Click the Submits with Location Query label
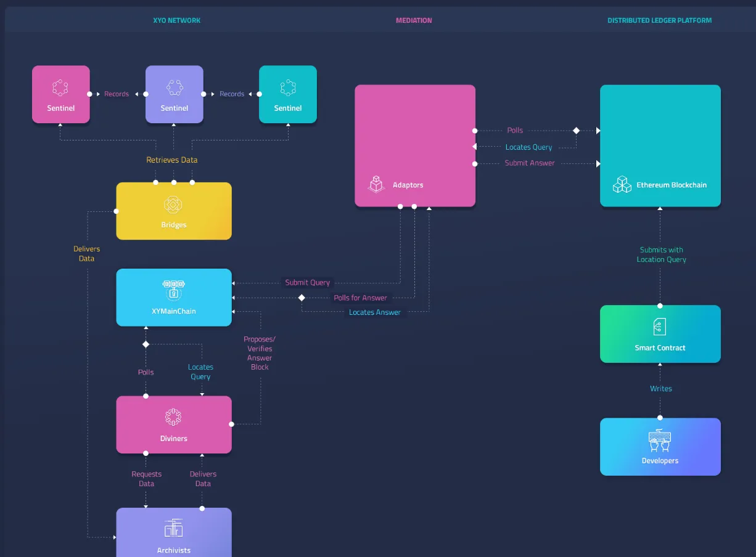756x557 pixels. click(x=661, y=254)
